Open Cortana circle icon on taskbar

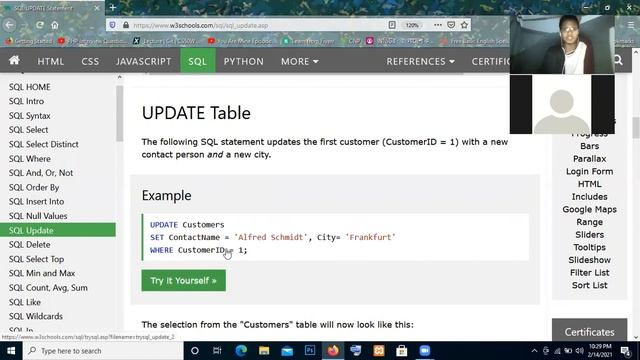point(195,351)
